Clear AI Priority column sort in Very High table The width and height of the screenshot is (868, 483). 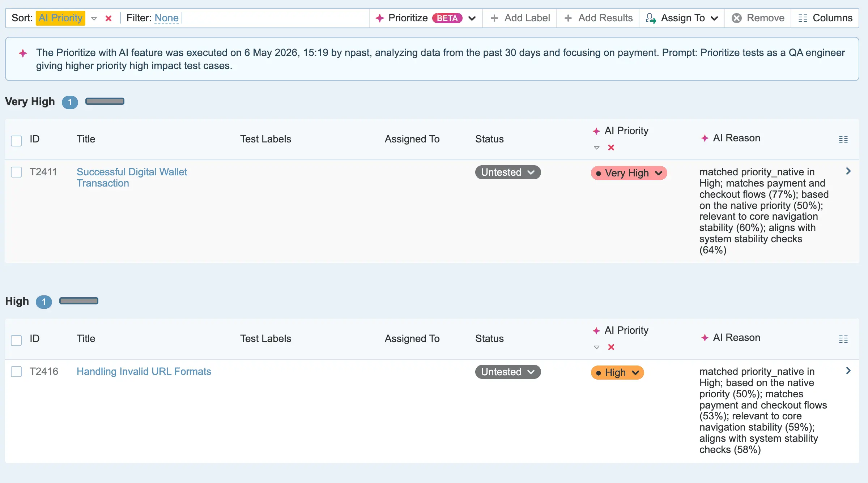(611, 148)
